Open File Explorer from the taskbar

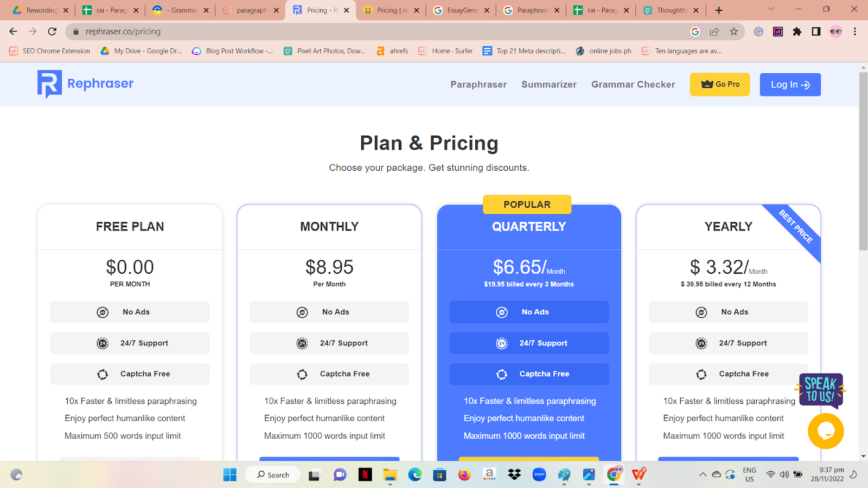(390, 475)
